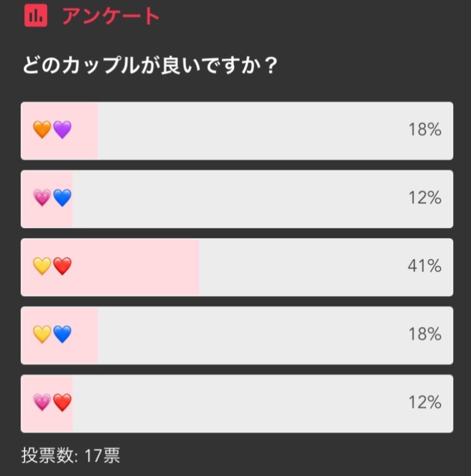The height and width of the screenshot is (476, 471).
Task: Click the pink progress fill of 41% bar
Action: click(110, 267)
